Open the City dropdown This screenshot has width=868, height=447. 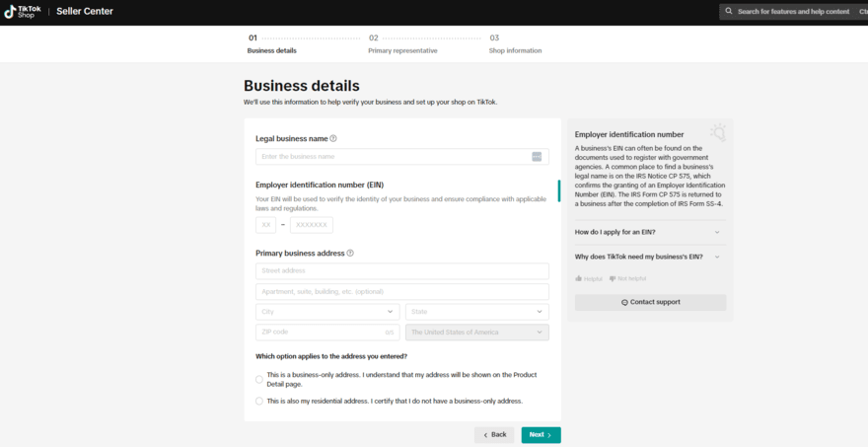pos(327,312)
